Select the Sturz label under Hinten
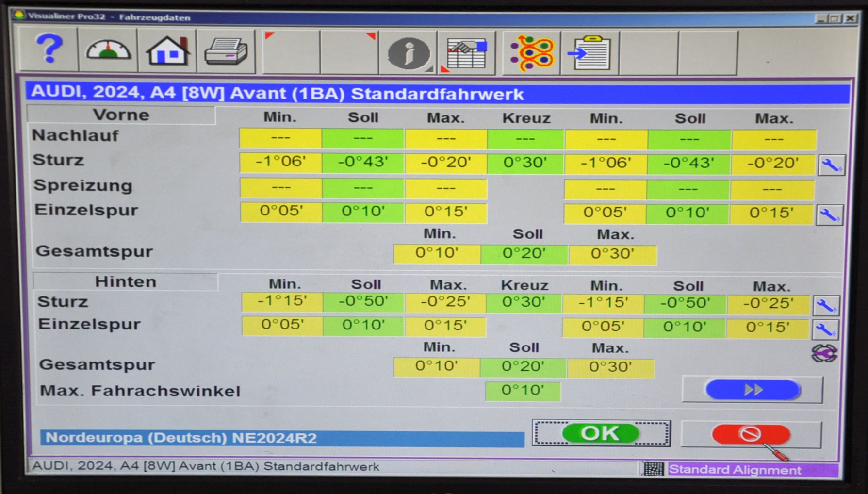868x494 pixels. point(63,301)
